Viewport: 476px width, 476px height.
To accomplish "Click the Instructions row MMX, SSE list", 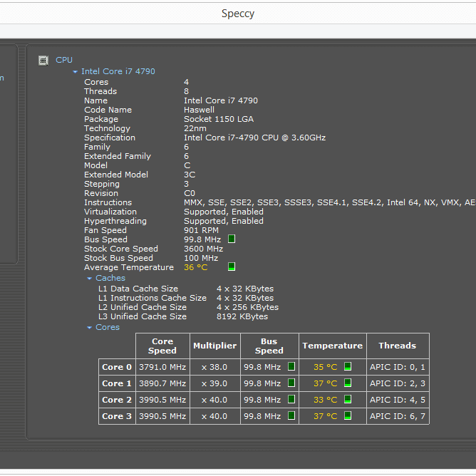I will coord(330,202).
